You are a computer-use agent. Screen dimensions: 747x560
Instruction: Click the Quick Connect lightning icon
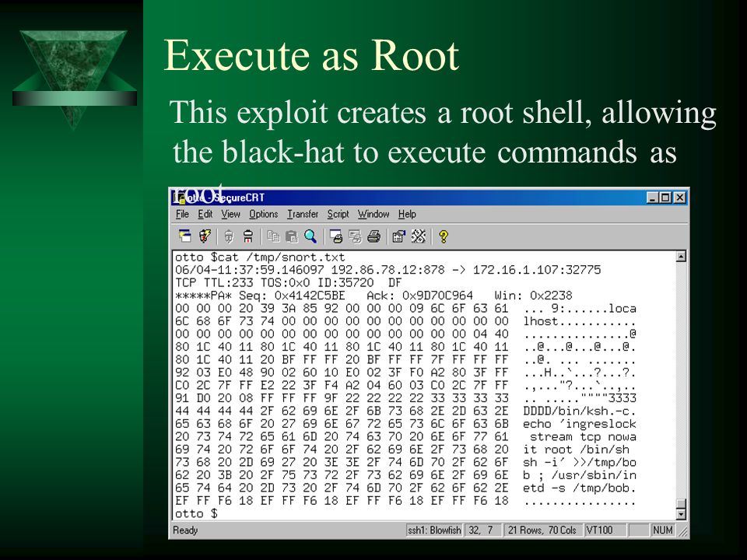(205, 236)
